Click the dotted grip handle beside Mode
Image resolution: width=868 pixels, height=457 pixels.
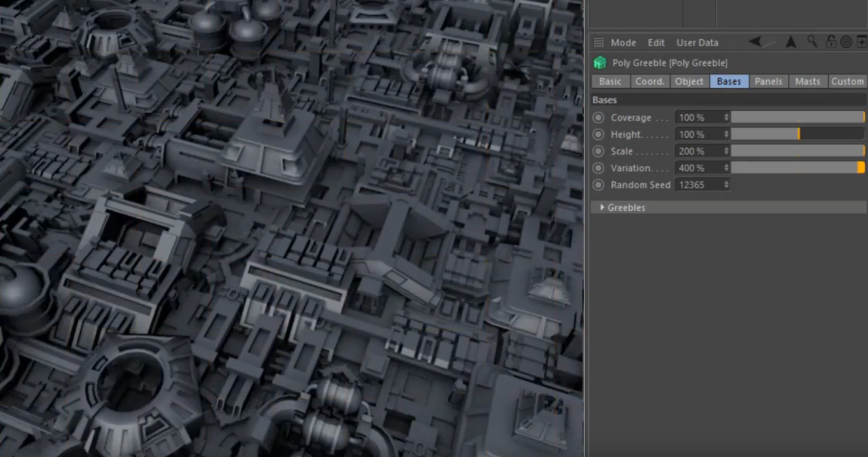pos(598,42)
